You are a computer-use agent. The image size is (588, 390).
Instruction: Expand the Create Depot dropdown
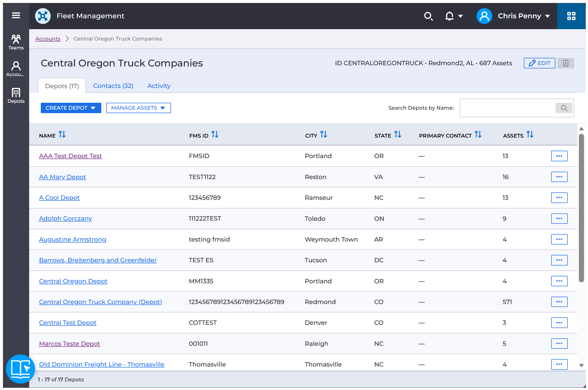71,108
